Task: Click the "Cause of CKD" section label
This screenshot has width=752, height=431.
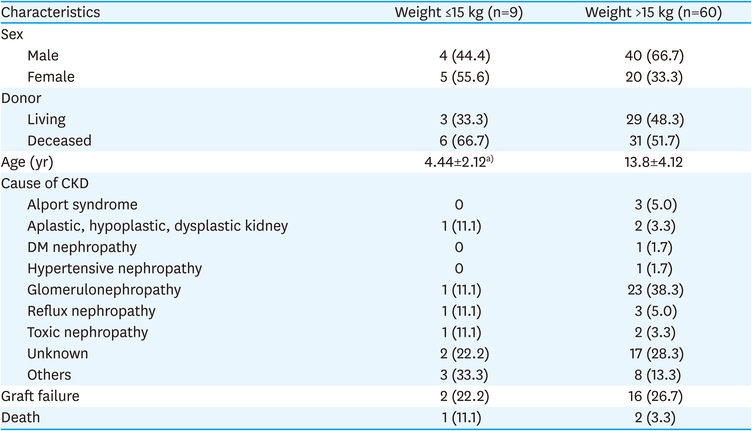Action: [44, 184]
